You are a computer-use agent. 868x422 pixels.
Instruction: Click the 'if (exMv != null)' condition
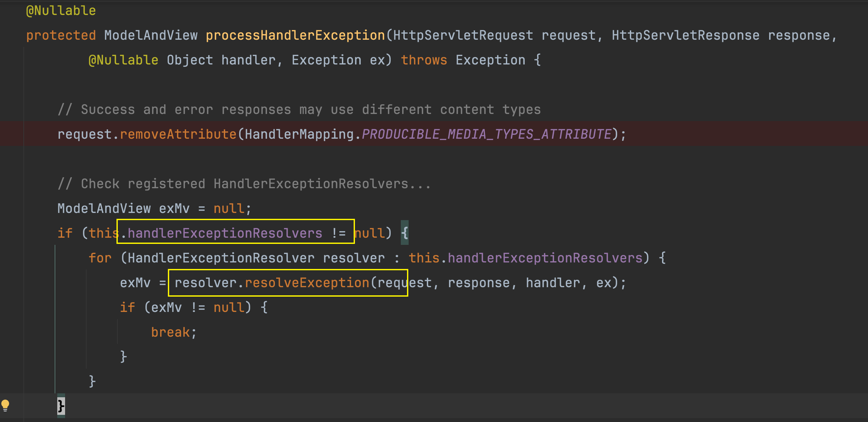pyautogui.click(x=197, y=307)
